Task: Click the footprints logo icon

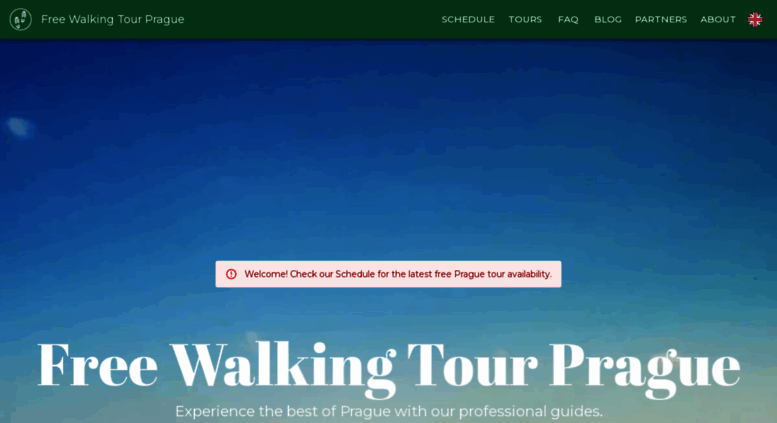Action: (21, 19)
